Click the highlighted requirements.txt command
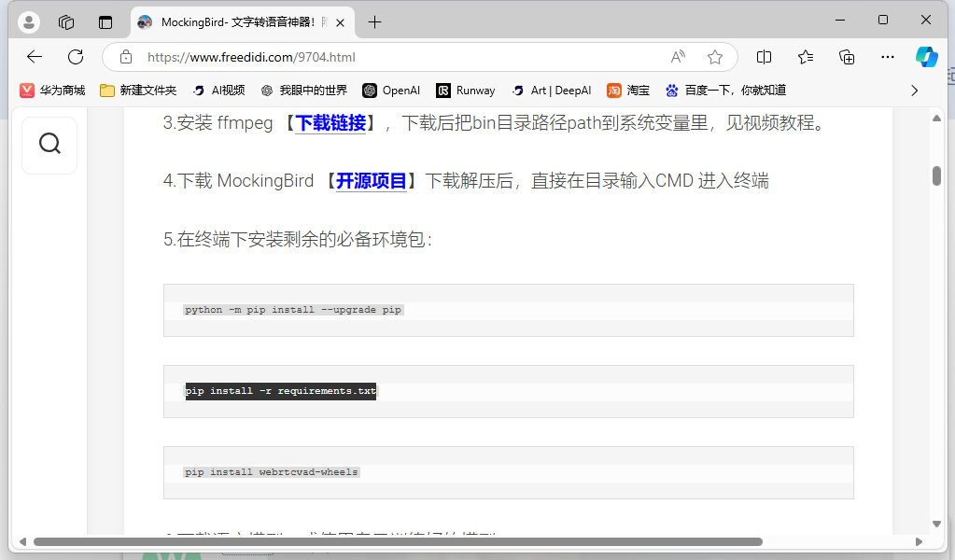The image size is (955, 560). pos(281,391)
